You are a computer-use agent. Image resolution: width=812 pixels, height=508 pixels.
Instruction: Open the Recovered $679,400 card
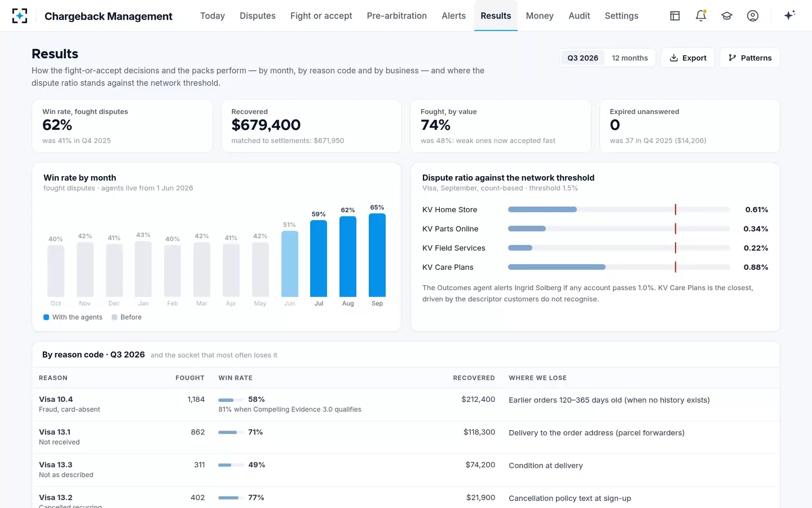pyautogui.click(x=311, y=126)
